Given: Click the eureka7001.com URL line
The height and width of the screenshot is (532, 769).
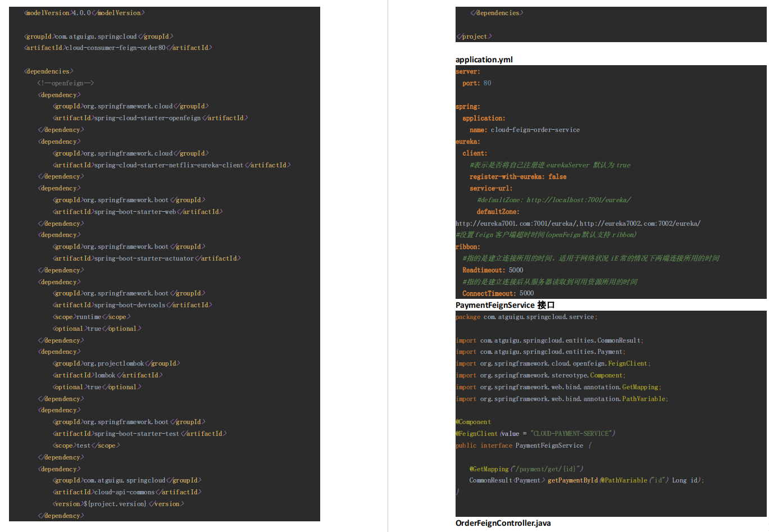Looking at the screenshot, I should [578, 224].
